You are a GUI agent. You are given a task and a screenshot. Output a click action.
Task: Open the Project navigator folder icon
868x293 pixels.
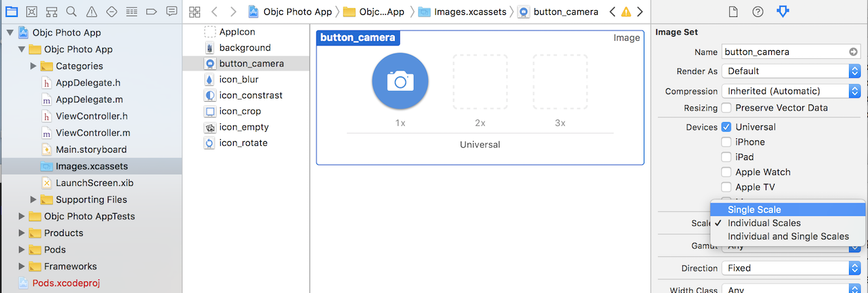pyautogui.click(x=11, y=12)
